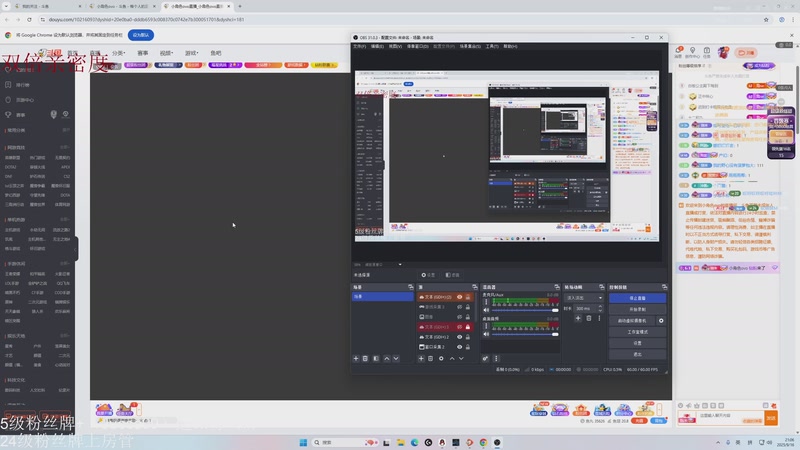Toggle visibility of top Text (GDI+) source
This screenshot has width=800, height=450.
(460, 297)
